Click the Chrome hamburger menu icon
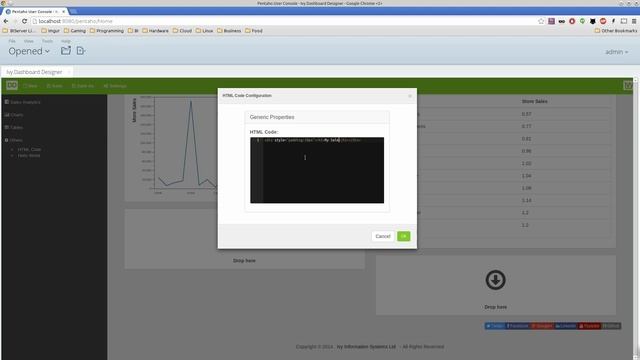The width and height of the screenshot is (640, 360). click(x=634, y=21)
